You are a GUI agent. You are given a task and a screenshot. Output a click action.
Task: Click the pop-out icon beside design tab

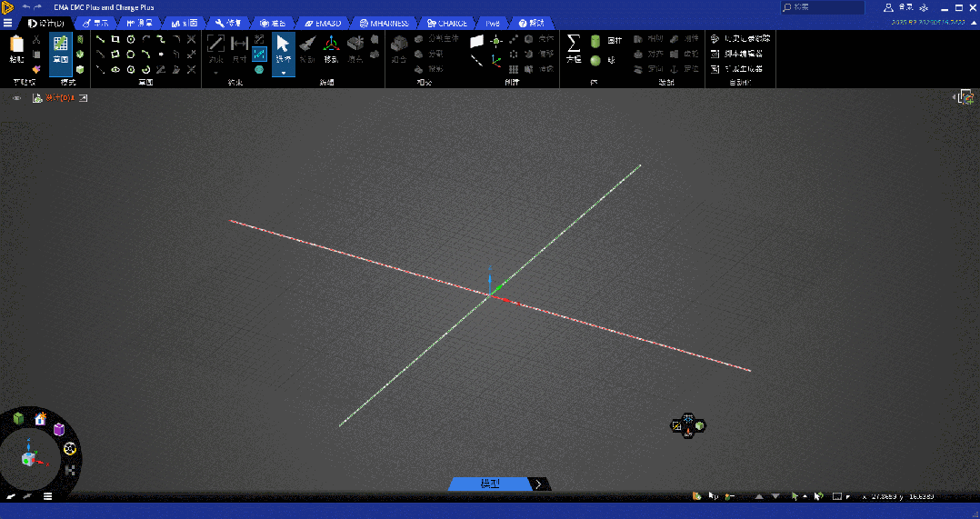point(83,98)
